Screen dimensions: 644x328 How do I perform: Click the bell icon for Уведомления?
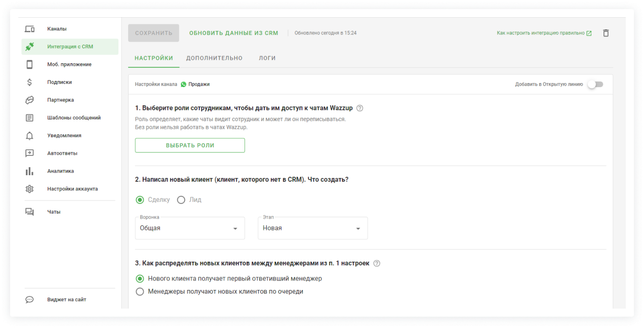click(x=29, y=136)
